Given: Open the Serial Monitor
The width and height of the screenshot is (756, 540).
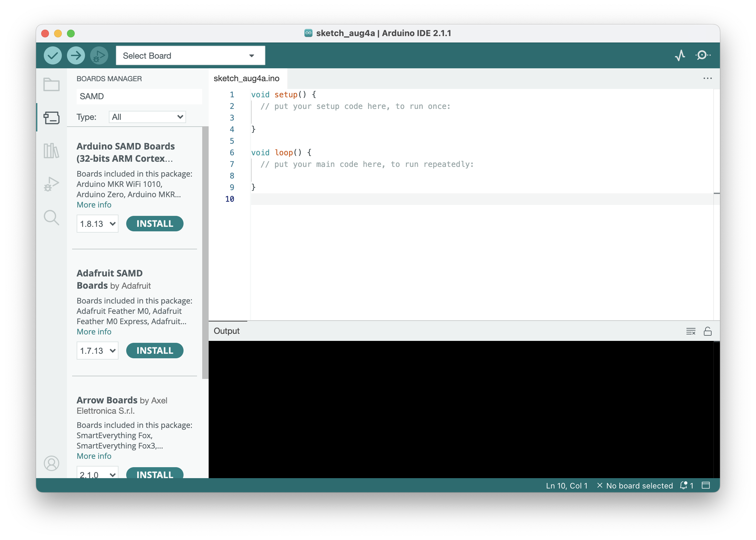Looking at the screenshot, I should pos(703,55).
